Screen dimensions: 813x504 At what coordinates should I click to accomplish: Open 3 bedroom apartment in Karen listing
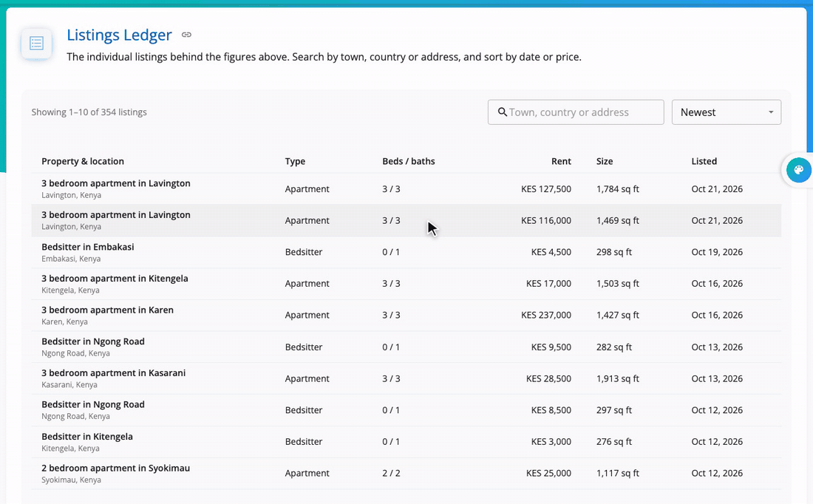107,310
